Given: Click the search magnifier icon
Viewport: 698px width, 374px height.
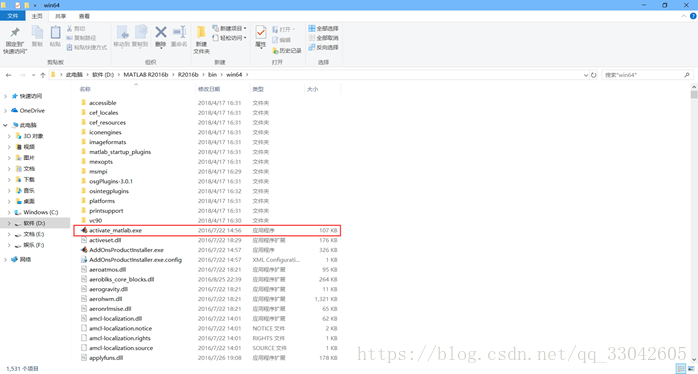Looking at the screenshot, I should (x=687, y=75).
